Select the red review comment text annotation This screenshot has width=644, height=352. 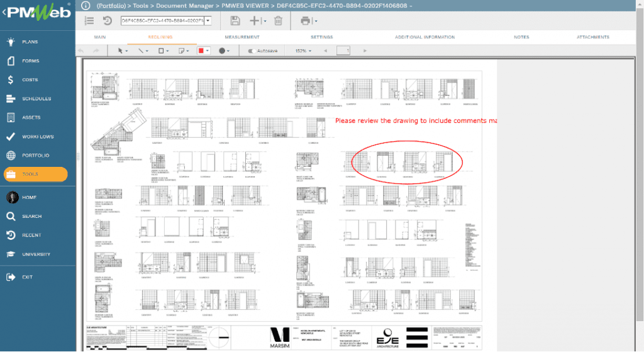pos(416,120)
